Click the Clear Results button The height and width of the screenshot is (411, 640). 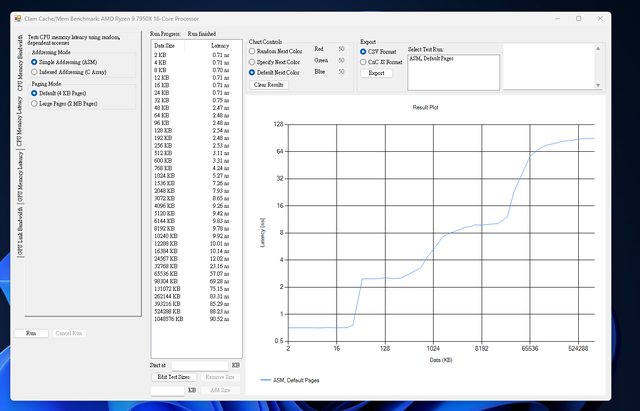pos(270,85)
